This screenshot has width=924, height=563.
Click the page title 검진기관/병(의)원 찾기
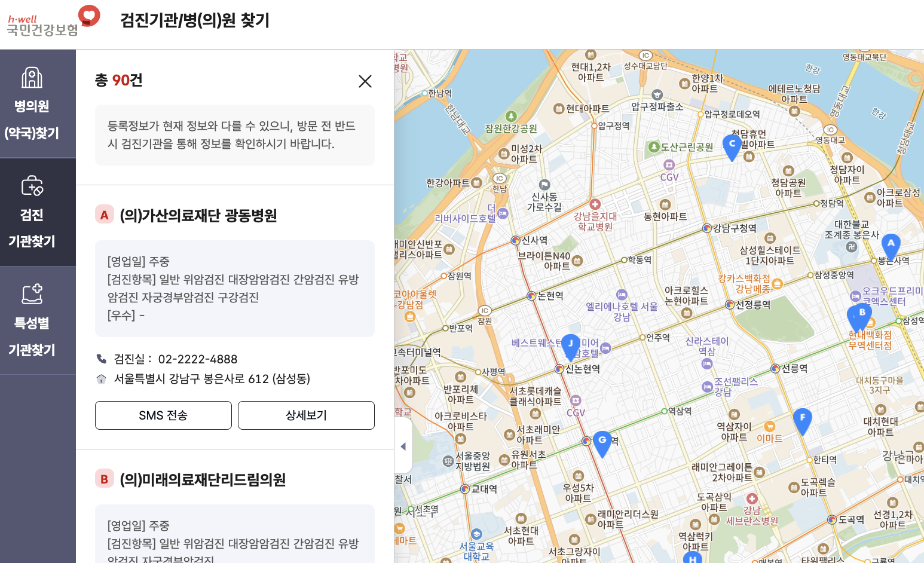pyautogui.click(x=195, y=21)
